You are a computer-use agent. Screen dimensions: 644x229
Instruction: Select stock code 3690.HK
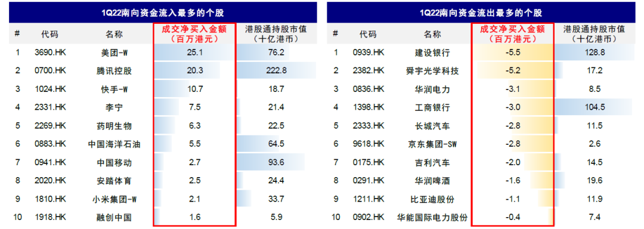50,52
